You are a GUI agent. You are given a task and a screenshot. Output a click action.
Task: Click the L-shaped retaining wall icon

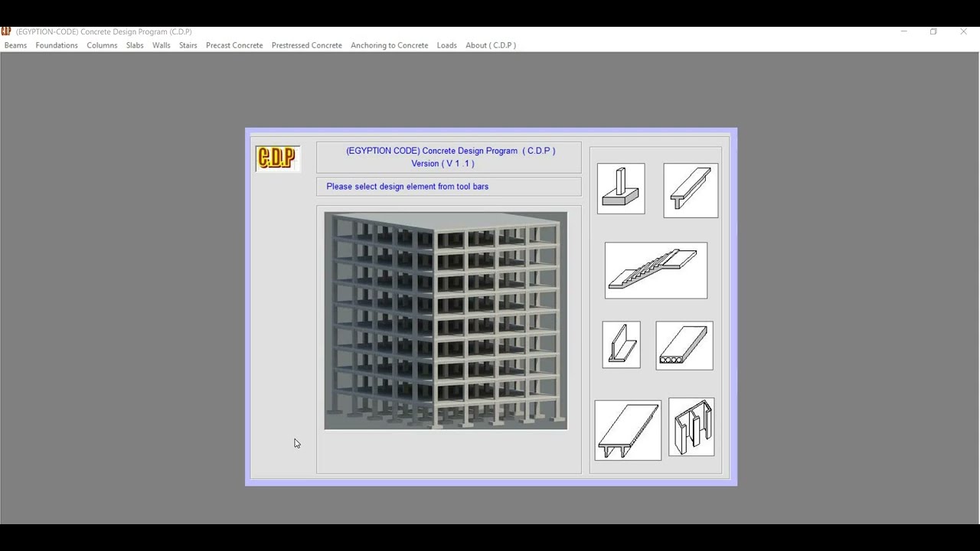pos(621,345)
